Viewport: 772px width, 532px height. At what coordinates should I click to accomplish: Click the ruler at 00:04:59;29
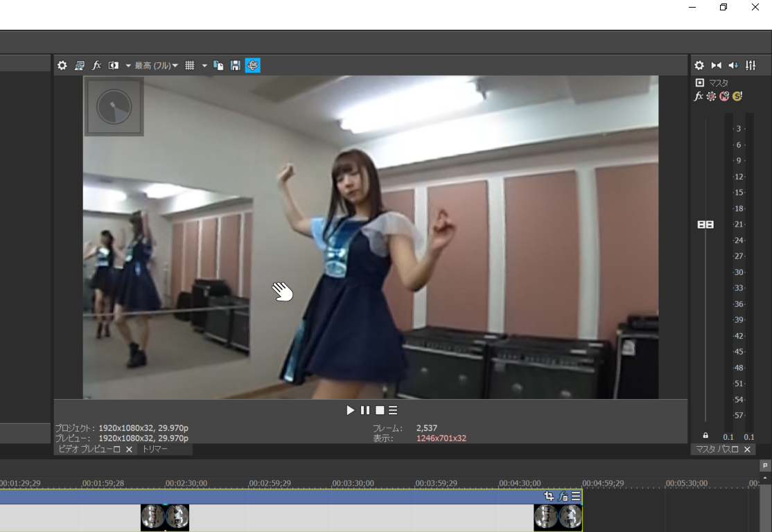(603, 484)
